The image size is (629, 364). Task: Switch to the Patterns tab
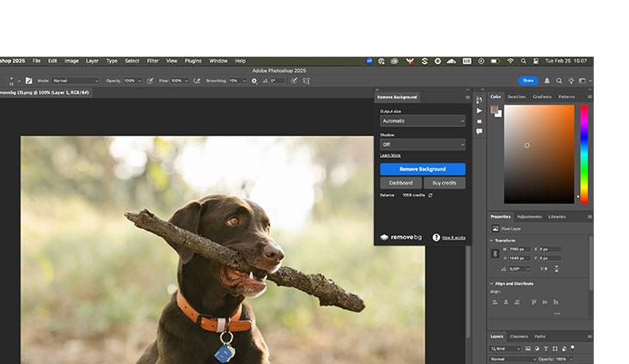(x=566, y=97)
